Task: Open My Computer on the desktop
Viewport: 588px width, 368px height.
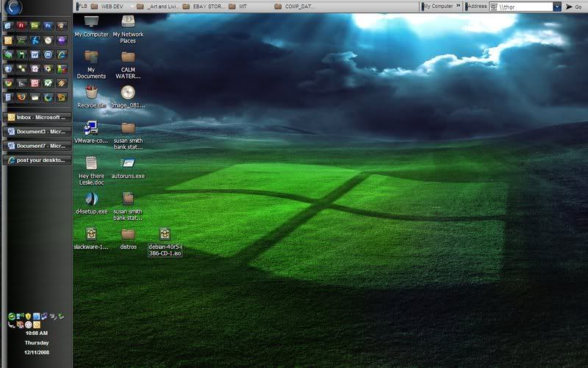Action: pos(91,22)
